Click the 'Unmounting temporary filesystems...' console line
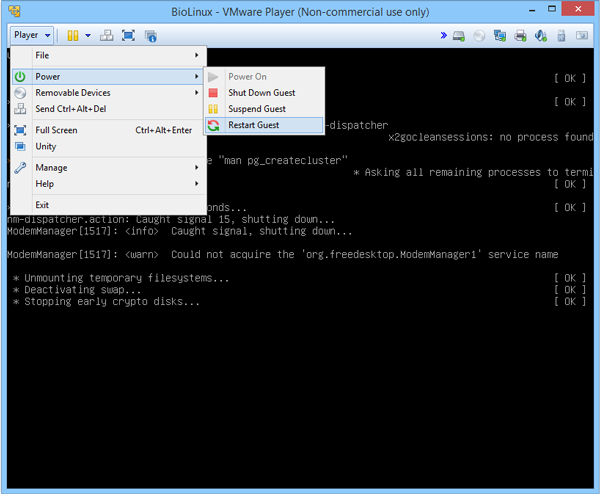 point(121,278)
